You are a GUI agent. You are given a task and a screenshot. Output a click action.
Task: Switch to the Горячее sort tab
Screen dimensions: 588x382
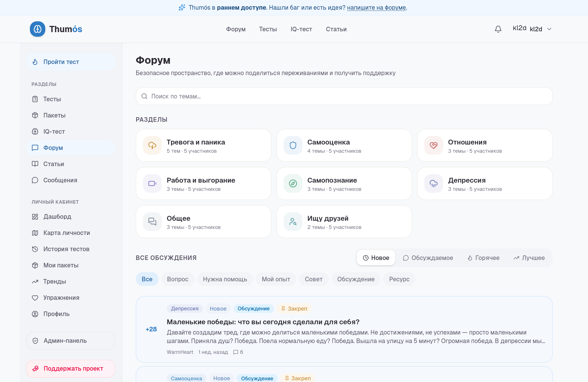(x=483, y=258)
